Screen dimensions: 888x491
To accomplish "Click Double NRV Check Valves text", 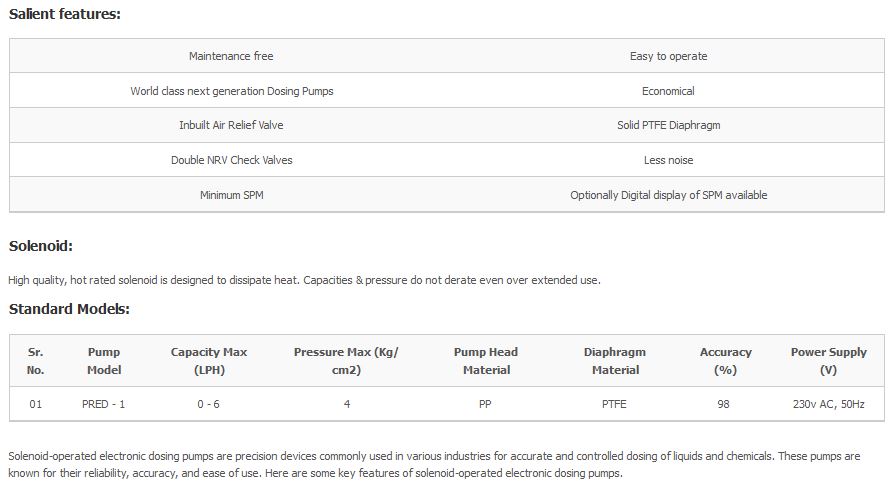I will (x=231, y=160).
